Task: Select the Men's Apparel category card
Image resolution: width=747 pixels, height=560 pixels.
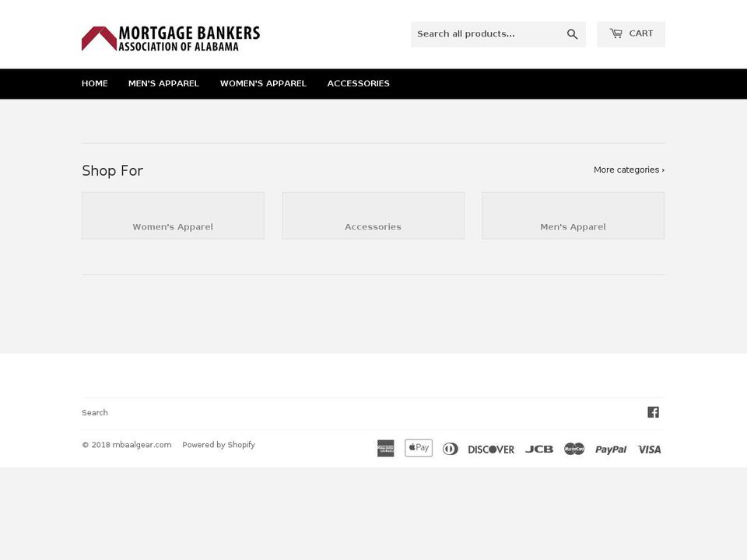Action: (573, 215)
